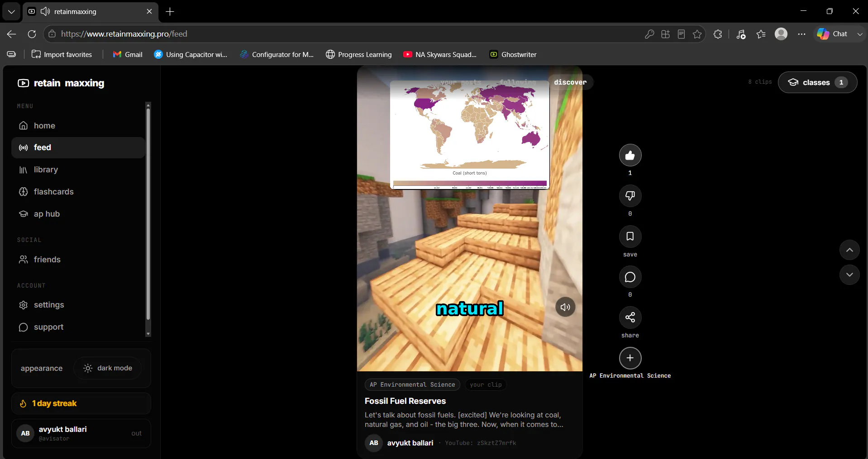Click the 1 day streak banner
868x459 pixels.
(81, 403)
